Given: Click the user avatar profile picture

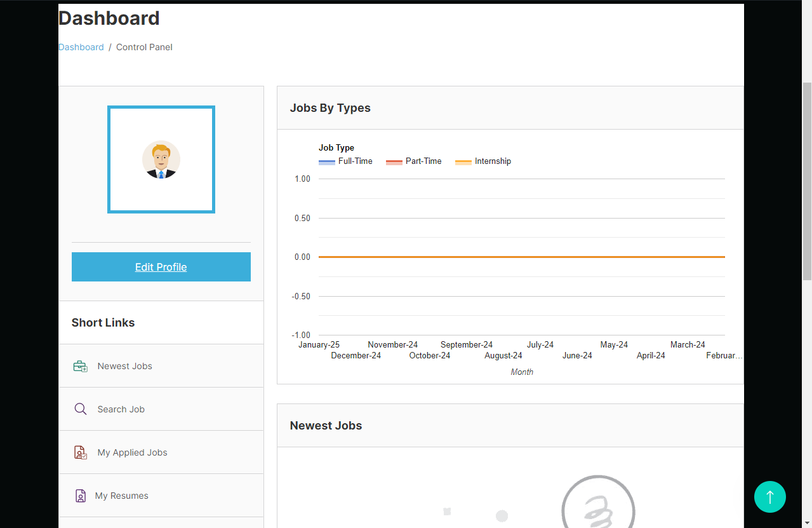Looking at the screenshot, I should coord(161,159).
